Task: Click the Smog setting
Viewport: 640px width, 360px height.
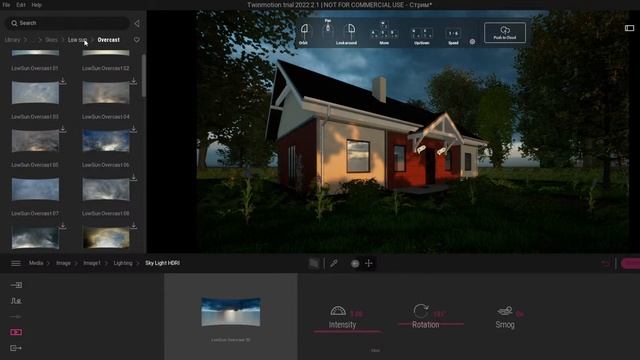Action: [x=505, y=325]
